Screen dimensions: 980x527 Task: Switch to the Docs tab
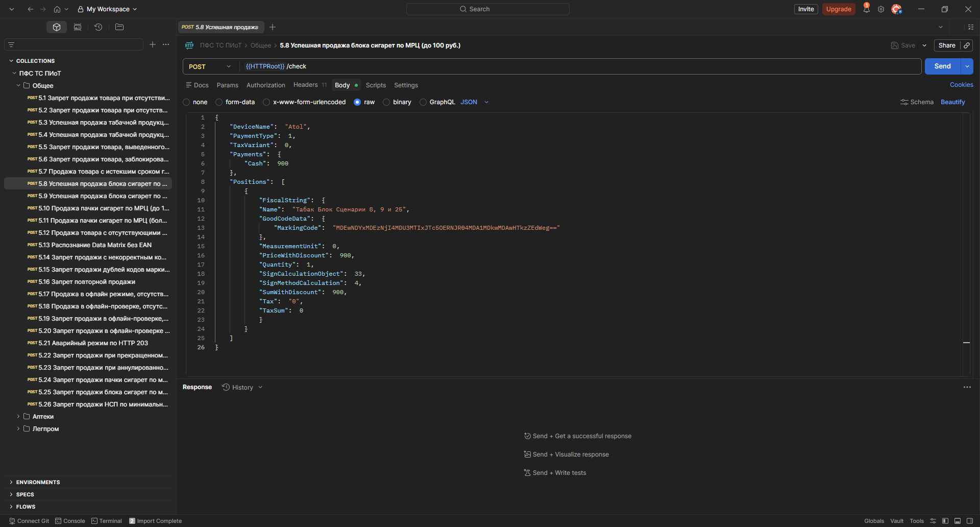point(197,85)
